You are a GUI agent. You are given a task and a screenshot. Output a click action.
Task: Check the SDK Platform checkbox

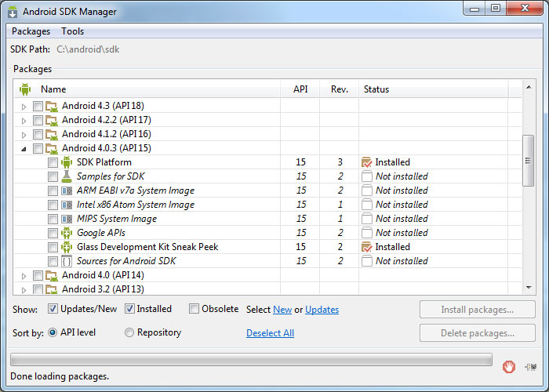coord(53,162)
